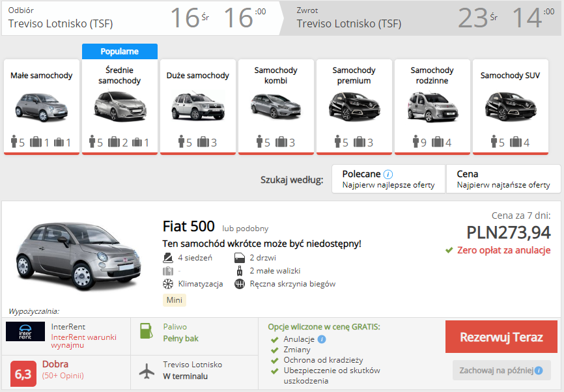Click the Ten samochód wkrótce może być niedostępny notice
564x392 pixels.
point(262,244)
